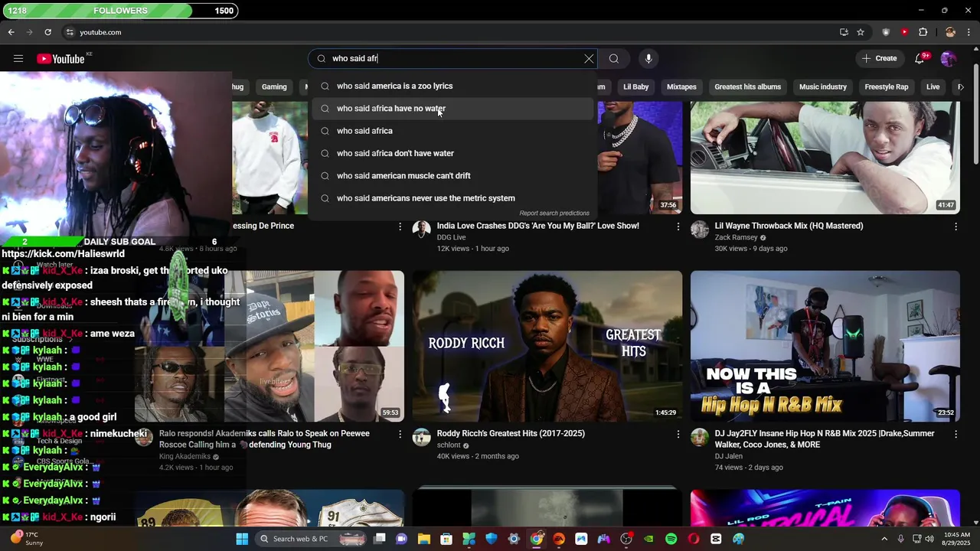Open the Chrome profile avatar
This screenshot has height=551, width=980.
click(x=950, y=32)
